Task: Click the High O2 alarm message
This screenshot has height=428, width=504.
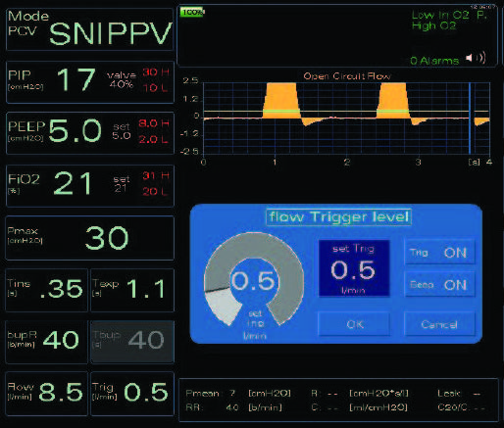Action: coord(433,25)
